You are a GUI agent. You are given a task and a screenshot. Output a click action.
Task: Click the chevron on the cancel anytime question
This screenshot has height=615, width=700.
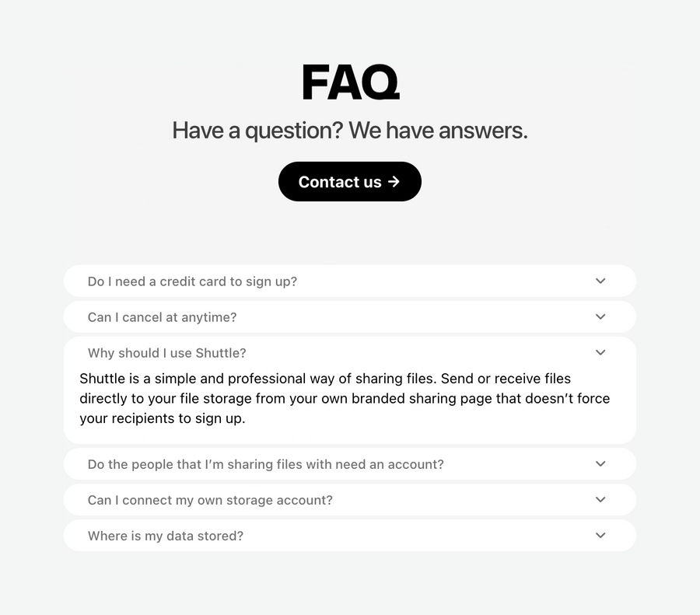[600, 316]
